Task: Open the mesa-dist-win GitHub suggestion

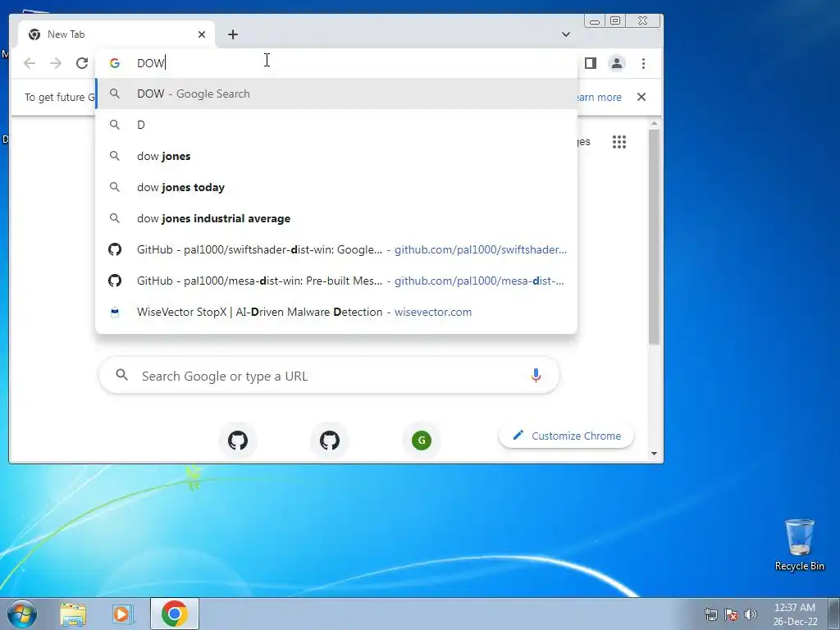Action: click(x=336, y=281)
